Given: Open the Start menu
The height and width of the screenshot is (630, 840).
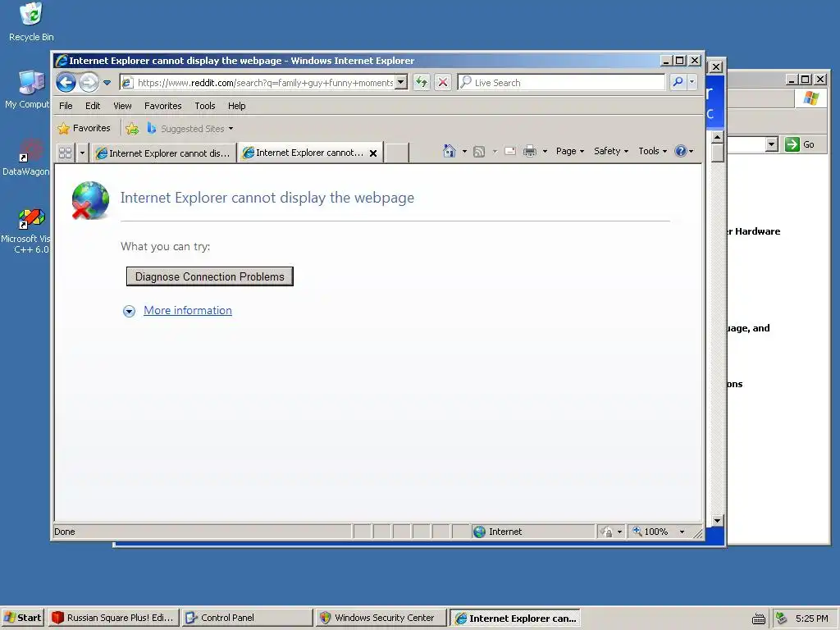Looking at the screenshot, I should 22,618.
